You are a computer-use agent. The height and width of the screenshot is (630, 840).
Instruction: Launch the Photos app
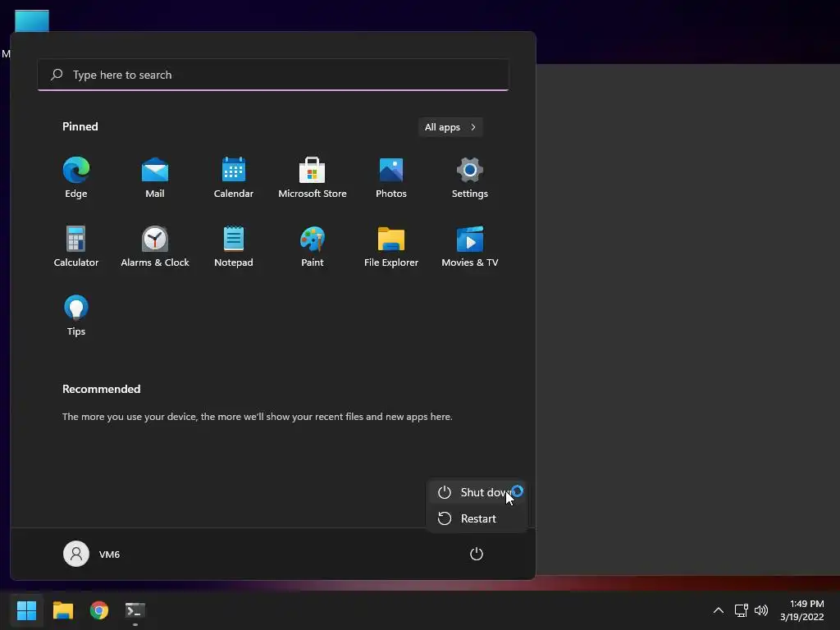391,177
